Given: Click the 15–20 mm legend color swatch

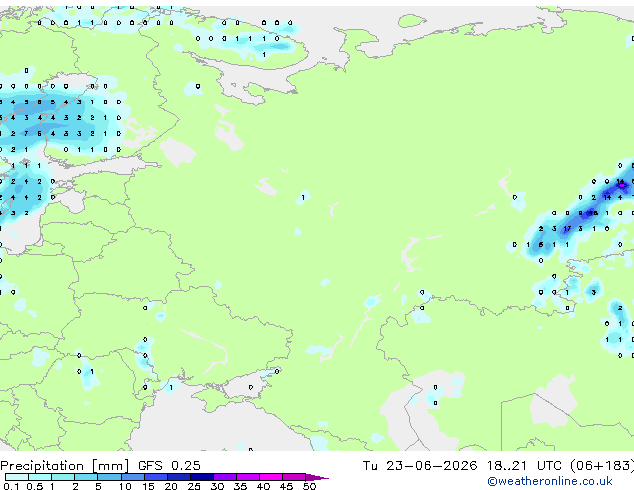Looking at the screenshot, I should click(x=155, y=477).
